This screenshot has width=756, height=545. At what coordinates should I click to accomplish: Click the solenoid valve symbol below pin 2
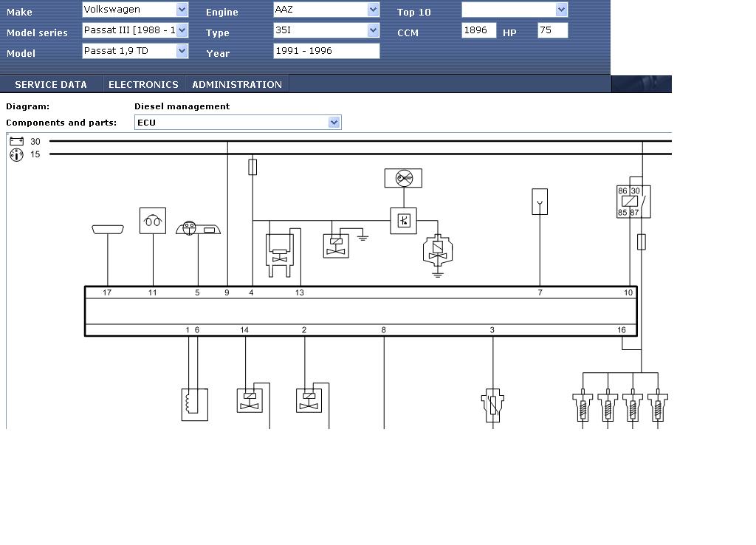click(309, 400)
